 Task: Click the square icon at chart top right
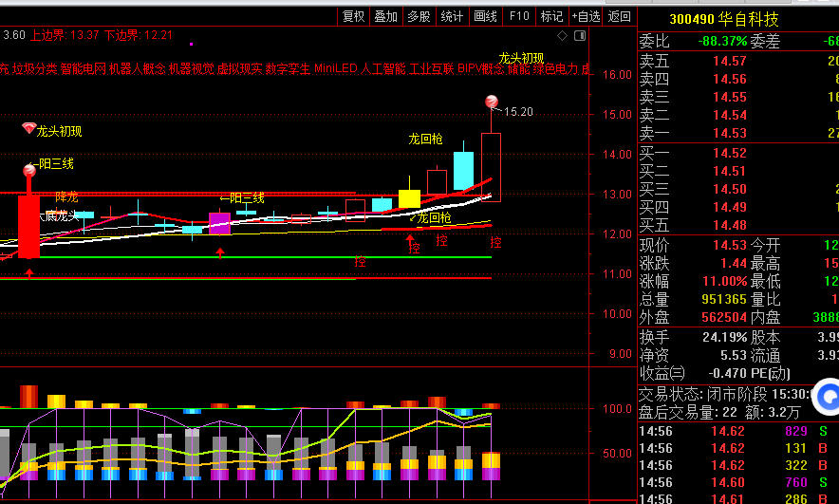coord(578,36)
